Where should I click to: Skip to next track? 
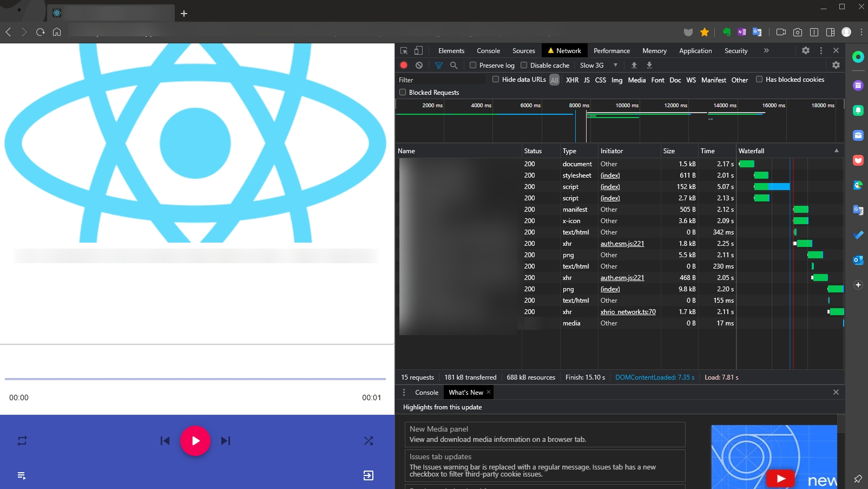click(x=226, y=441)
